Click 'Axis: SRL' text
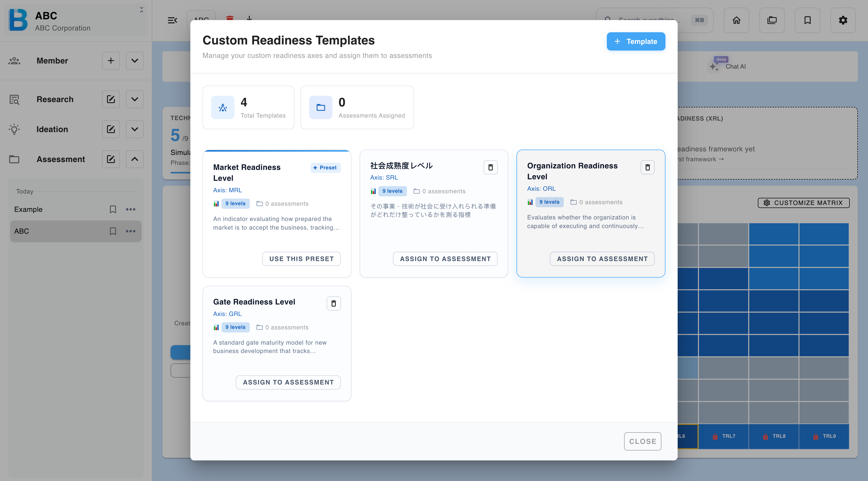 coord(384,177)
